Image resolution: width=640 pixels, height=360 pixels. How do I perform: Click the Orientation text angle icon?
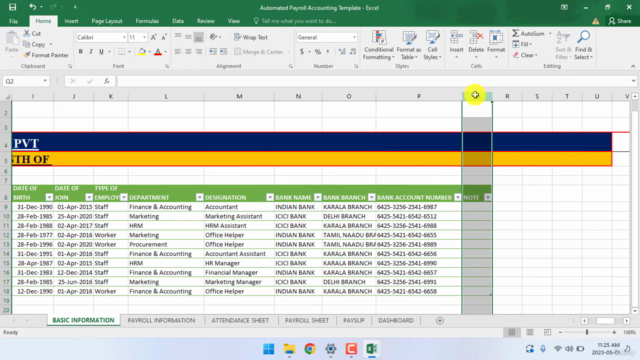pyautogui.click(x=213, y=37)
